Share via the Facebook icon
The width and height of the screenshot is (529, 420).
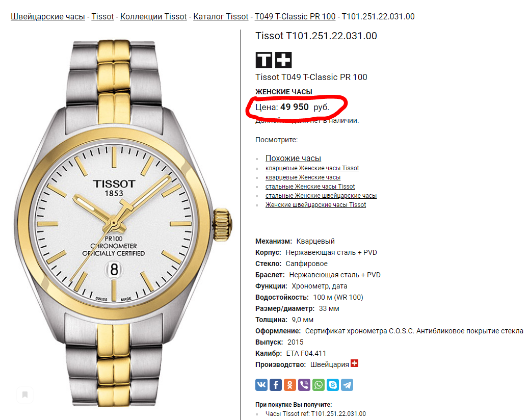(276, 385)
